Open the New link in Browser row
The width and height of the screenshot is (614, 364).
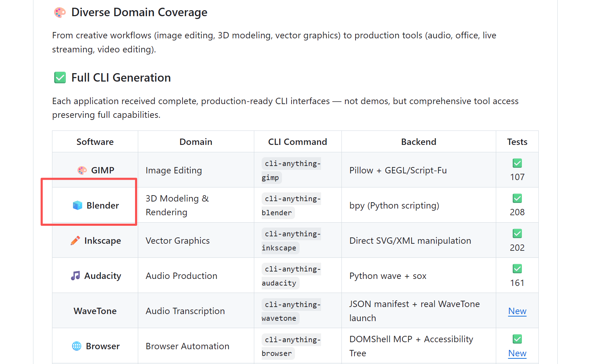pos(517,353)
